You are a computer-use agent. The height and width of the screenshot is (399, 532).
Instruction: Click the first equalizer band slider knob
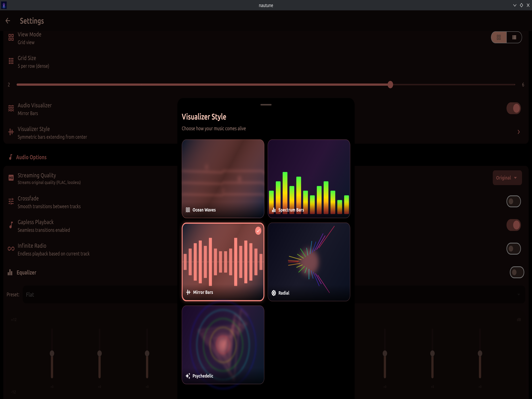[x=52, y=353]
